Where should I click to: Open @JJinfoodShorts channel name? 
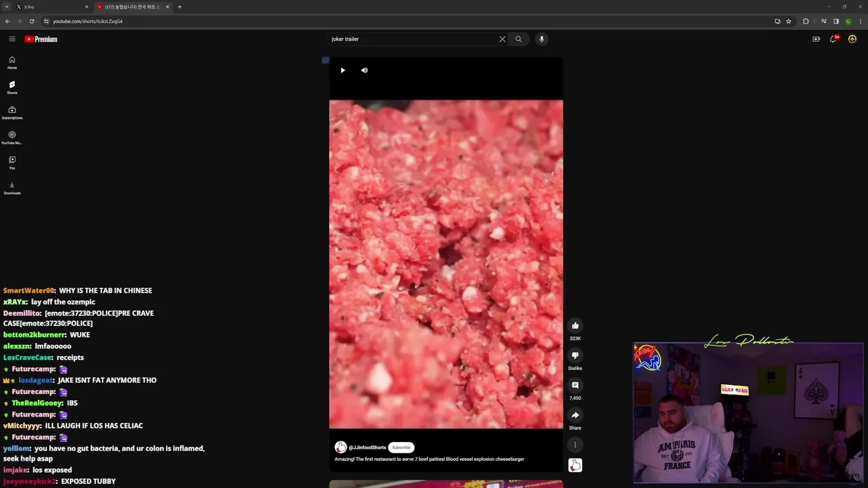pyautogui.click(x=368, y=447)
